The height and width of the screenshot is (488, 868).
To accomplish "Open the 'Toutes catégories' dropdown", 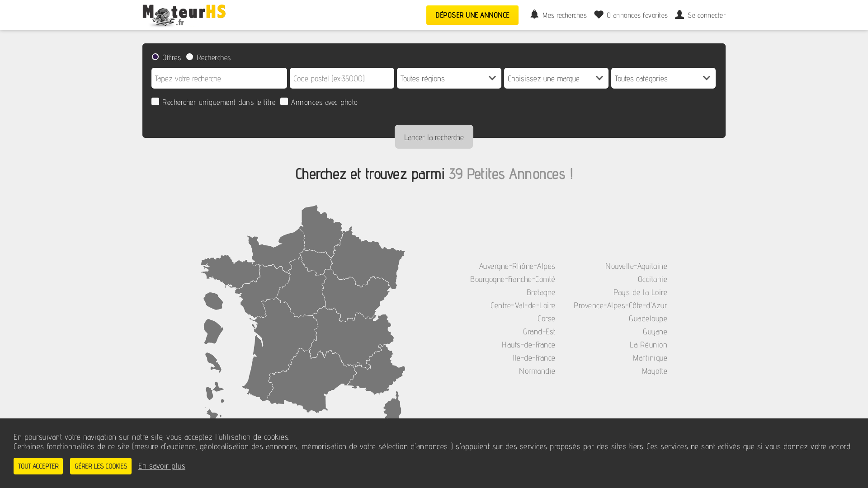I will 663,78.
